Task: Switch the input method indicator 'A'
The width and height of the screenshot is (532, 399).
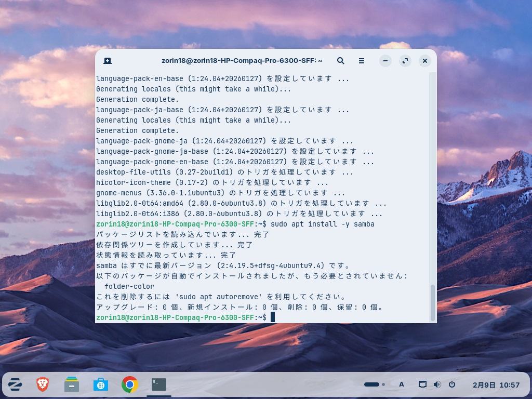Action: [x=402, y=384]
